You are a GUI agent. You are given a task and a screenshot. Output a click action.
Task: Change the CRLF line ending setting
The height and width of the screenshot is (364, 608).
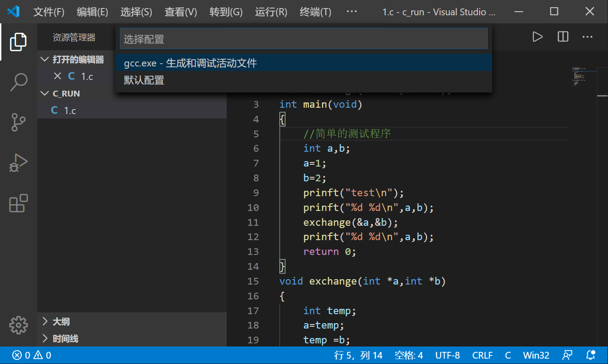click(x=483, y=355)
